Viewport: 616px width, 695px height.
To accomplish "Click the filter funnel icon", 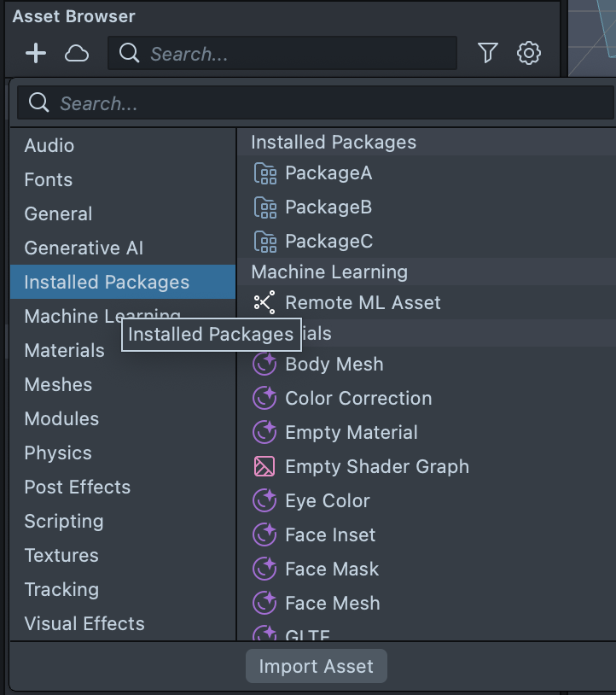I will tap(487, 54).
